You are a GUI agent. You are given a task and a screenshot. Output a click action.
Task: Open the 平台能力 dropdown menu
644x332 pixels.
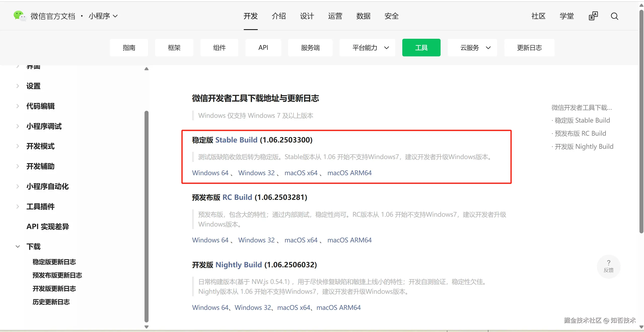point(370,48)
